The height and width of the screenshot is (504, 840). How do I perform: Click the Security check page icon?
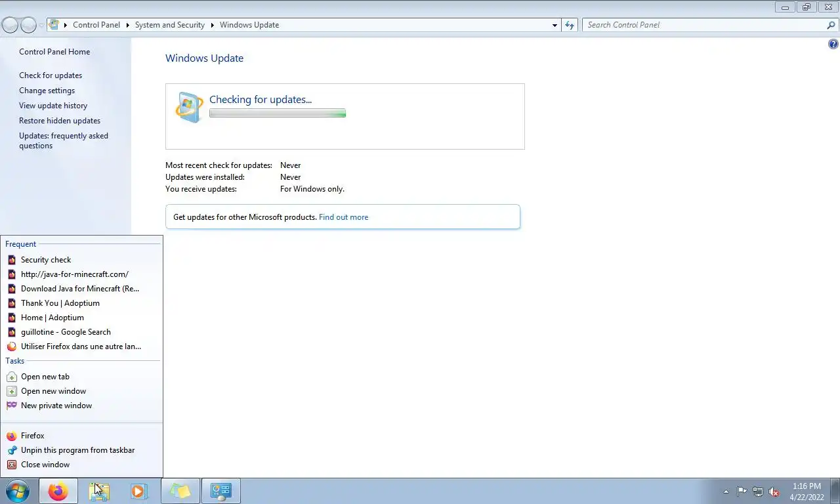tap(12, 260)
